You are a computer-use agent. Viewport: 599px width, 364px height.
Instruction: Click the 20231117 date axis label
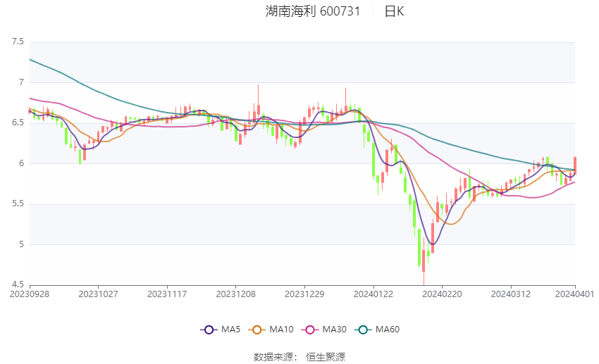tap(167, 293)
